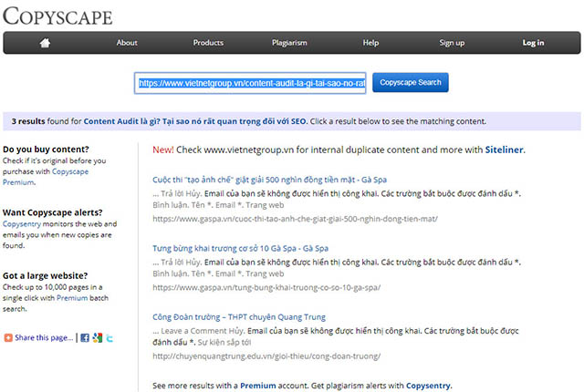Image resolution: width=584 pixels, height=392 pixels.
Task: Open result Công Đoàn trường THPT chuyên
Action: tap(239, 317)
